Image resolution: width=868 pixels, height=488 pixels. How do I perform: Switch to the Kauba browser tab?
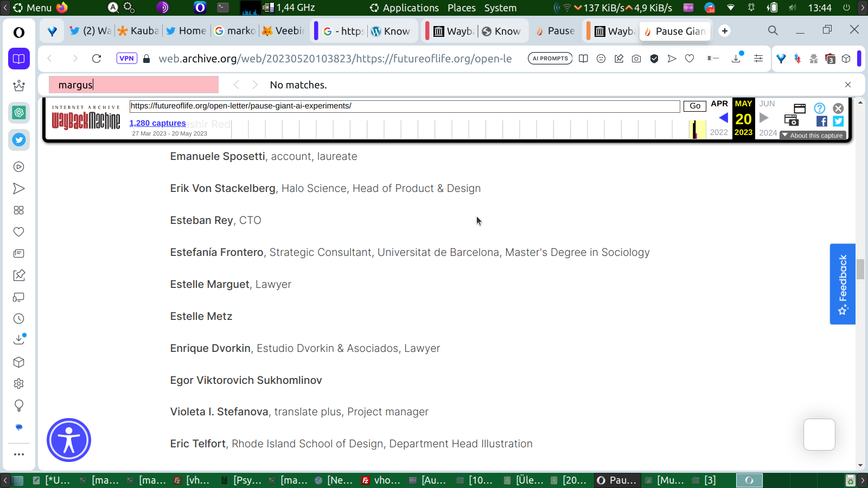[138, 31]
